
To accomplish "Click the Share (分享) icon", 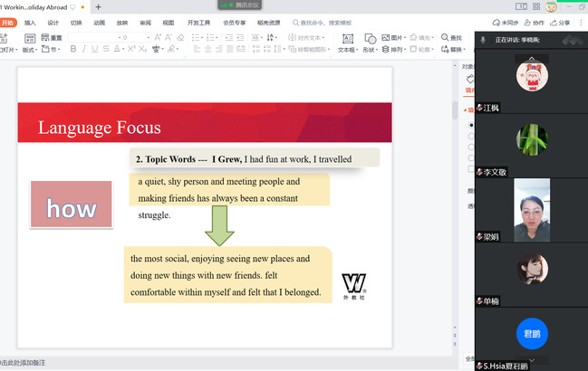I will 560,23.
